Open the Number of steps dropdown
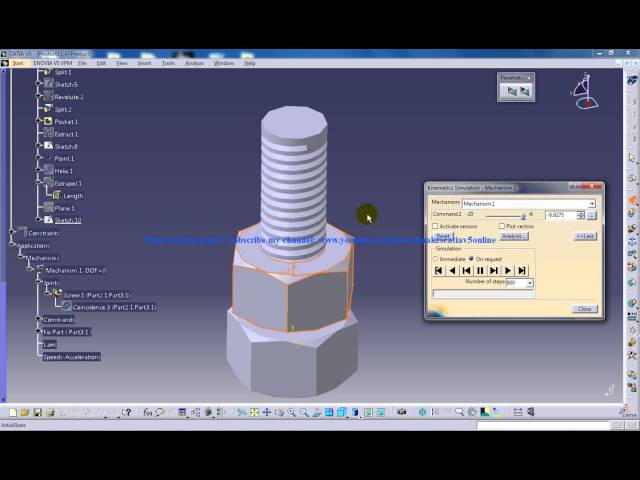640x480 pixels. (x=529, y=283)
